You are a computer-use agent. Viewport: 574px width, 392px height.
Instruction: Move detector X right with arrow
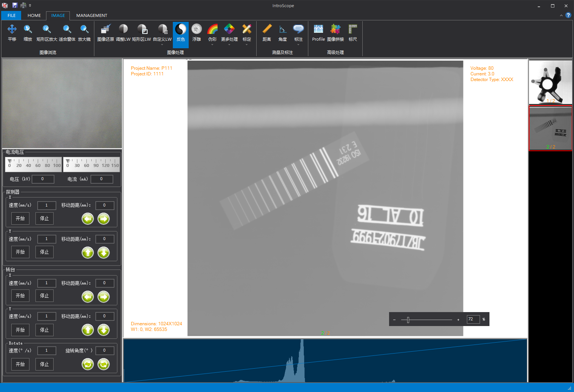[x=104, y=219]
